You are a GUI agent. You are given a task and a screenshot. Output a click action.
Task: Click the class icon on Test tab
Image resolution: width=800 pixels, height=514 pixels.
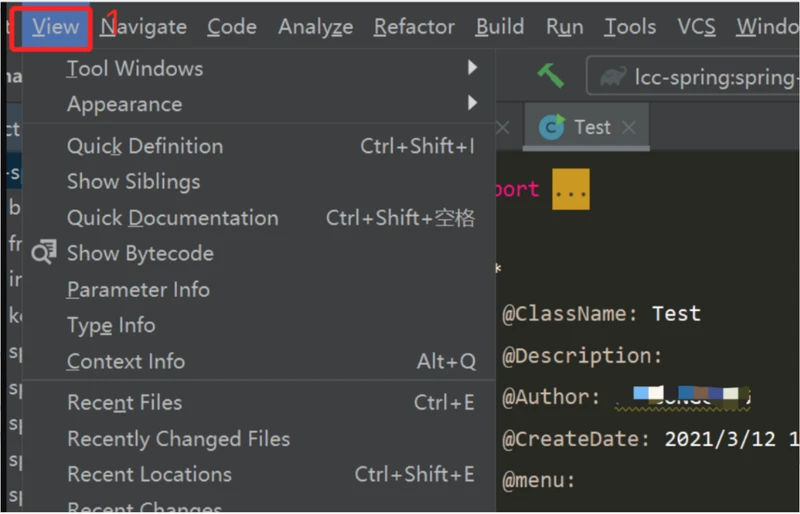click(551, 127)
